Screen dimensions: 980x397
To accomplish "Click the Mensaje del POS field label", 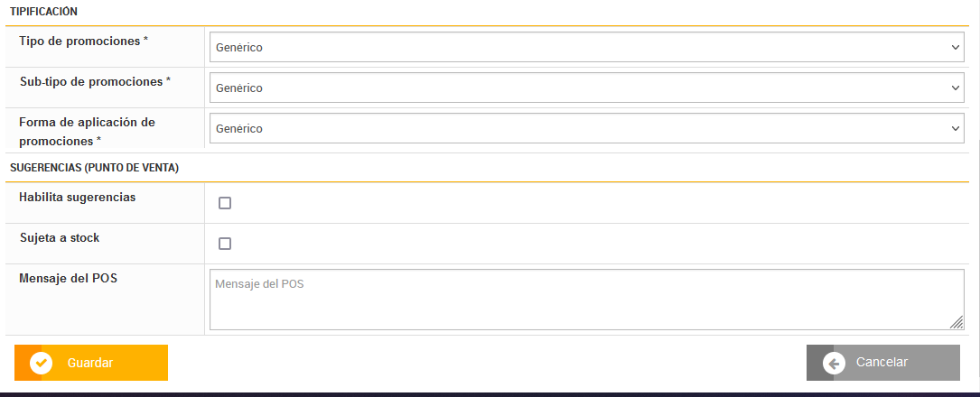I will 68,278.
